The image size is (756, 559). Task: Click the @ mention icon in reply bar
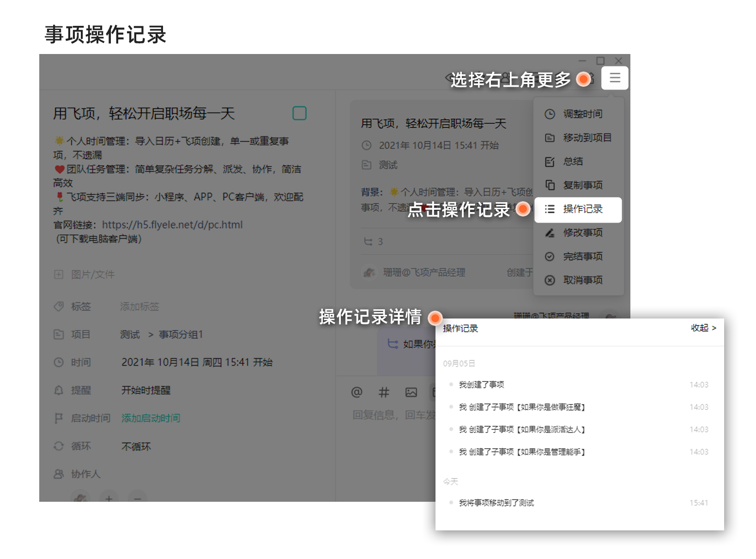tap(357, 392)
